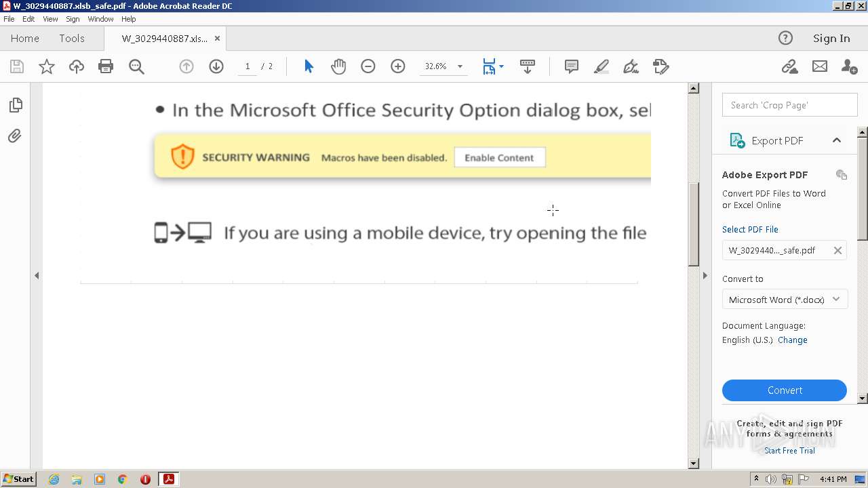Print the document icon

point(106,66)
